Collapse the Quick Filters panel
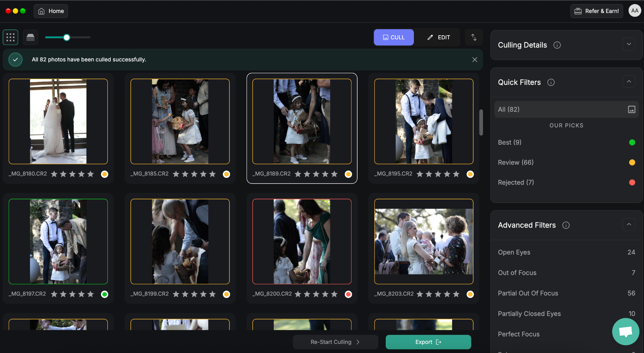Viewport: 644px width, 353px height. point(629,82)
